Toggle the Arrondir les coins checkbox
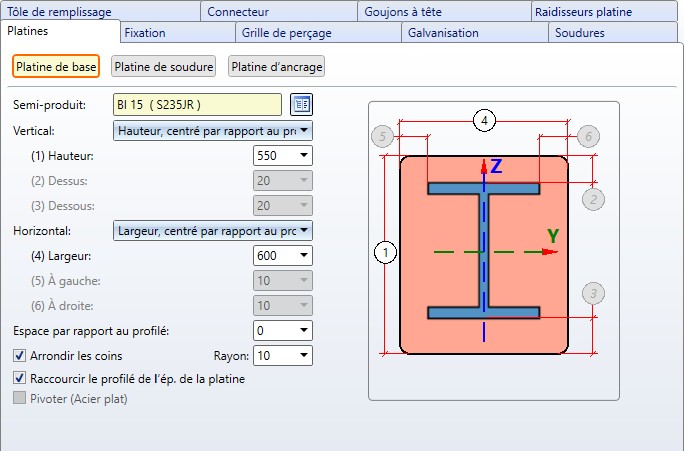 pyautogui.click(x=20, y=355)
